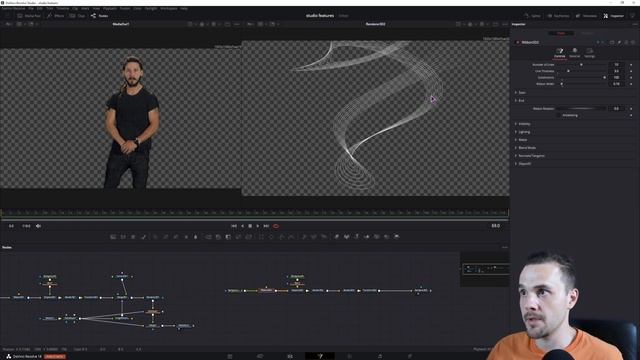
Task: Click the Ribbon Rotation dial control
Action: click(581, 109)
